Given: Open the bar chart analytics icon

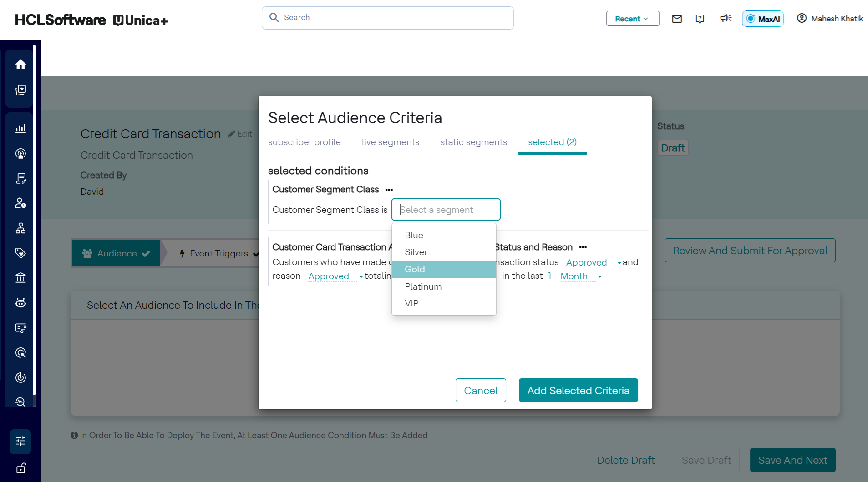Looking at the screenshot, I should pos(20,129).
